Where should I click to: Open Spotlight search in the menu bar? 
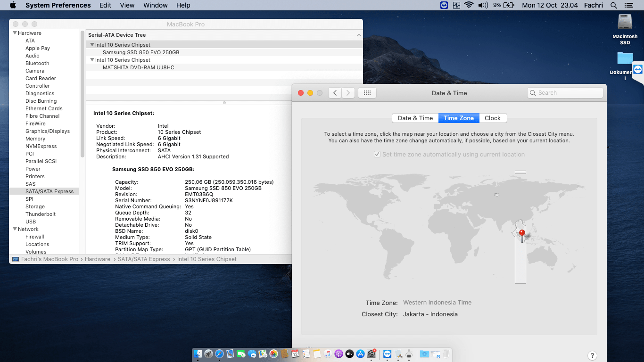coord(614,5)
